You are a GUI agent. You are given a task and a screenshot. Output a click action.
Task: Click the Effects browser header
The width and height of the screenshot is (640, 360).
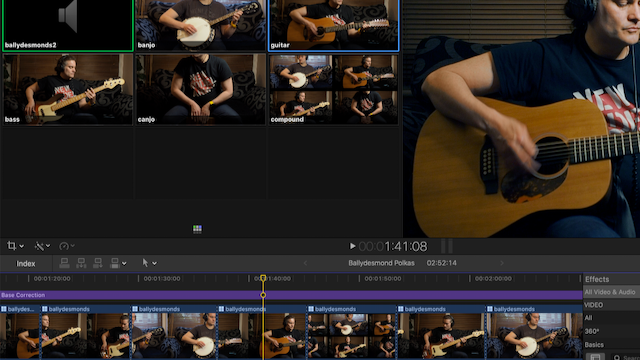(597, 279)
